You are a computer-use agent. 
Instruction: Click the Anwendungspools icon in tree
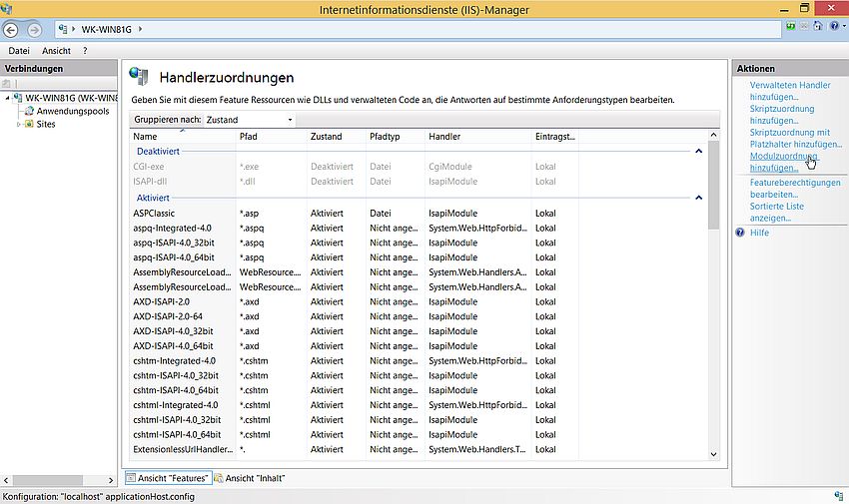click(29, 111)
